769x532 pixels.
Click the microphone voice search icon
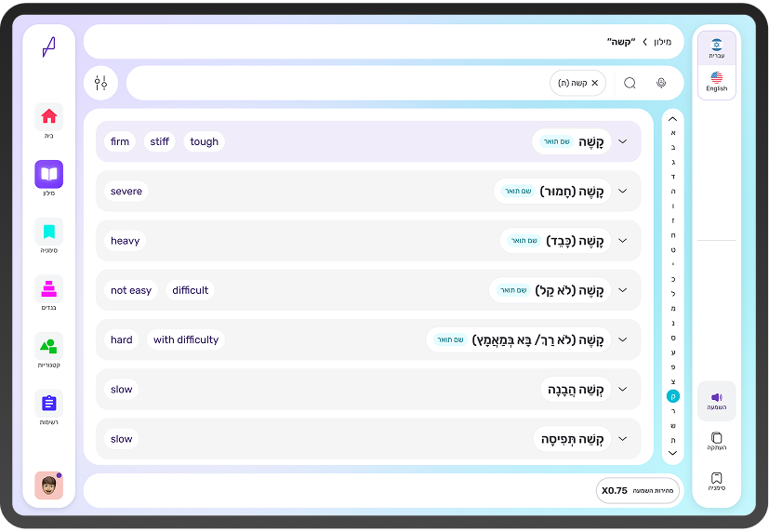click(661, 83)
